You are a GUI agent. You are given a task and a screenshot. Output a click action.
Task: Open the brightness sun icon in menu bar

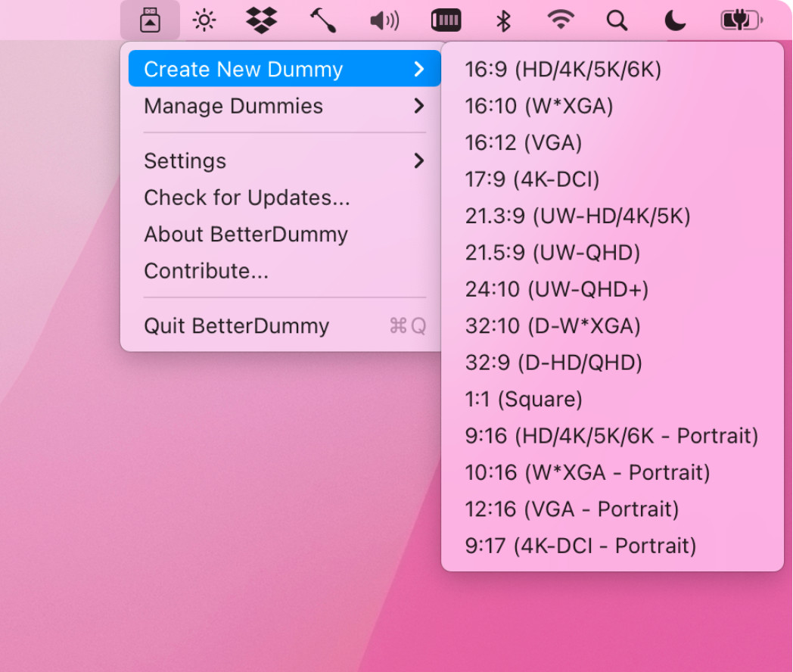click(204, 20)
